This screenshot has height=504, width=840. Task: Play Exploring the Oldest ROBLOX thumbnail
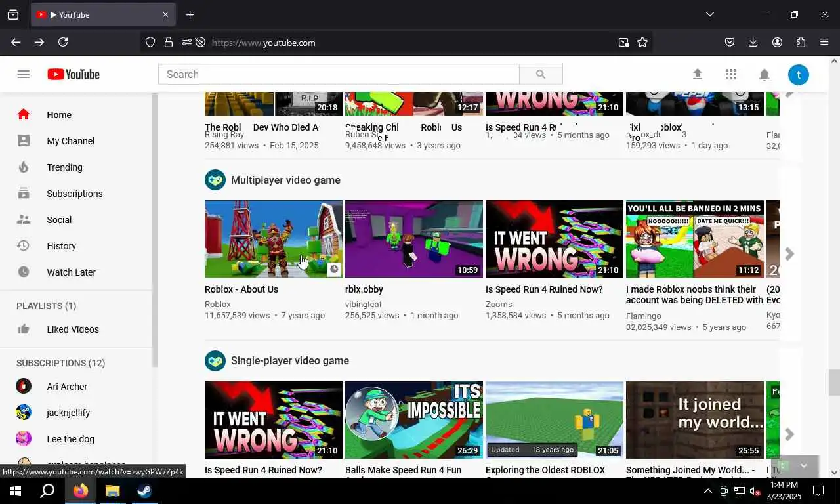555,420
